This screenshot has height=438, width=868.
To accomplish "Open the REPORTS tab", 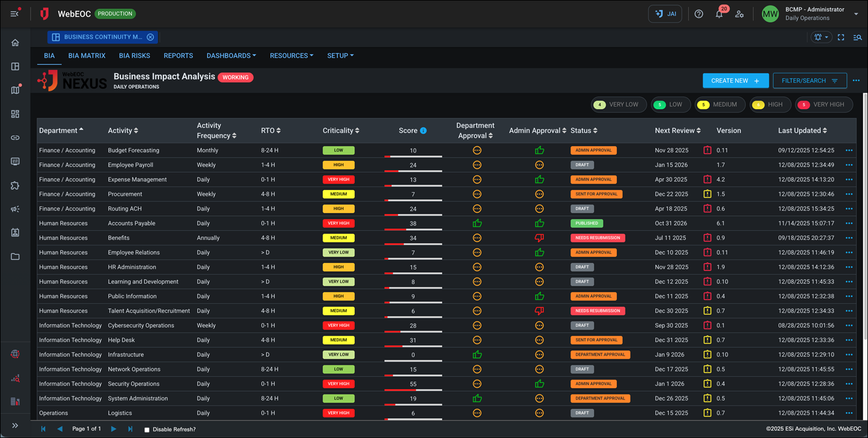I will pos(178,55).
